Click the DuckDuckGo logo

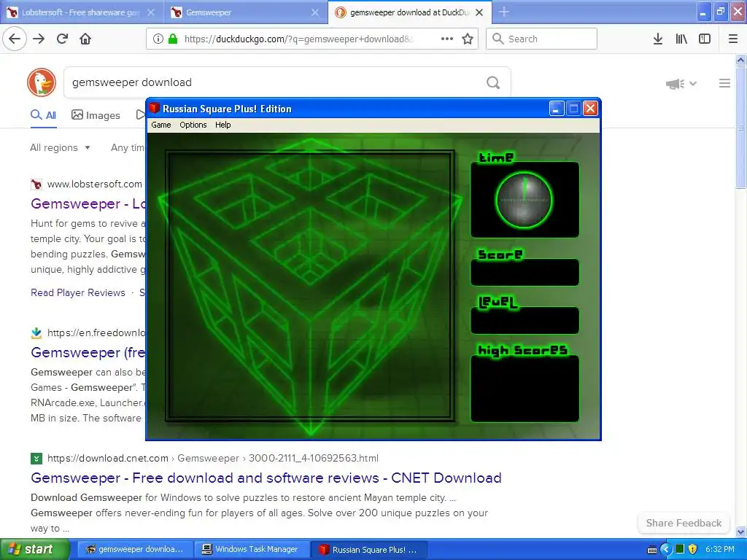click(x=42, y=82)
